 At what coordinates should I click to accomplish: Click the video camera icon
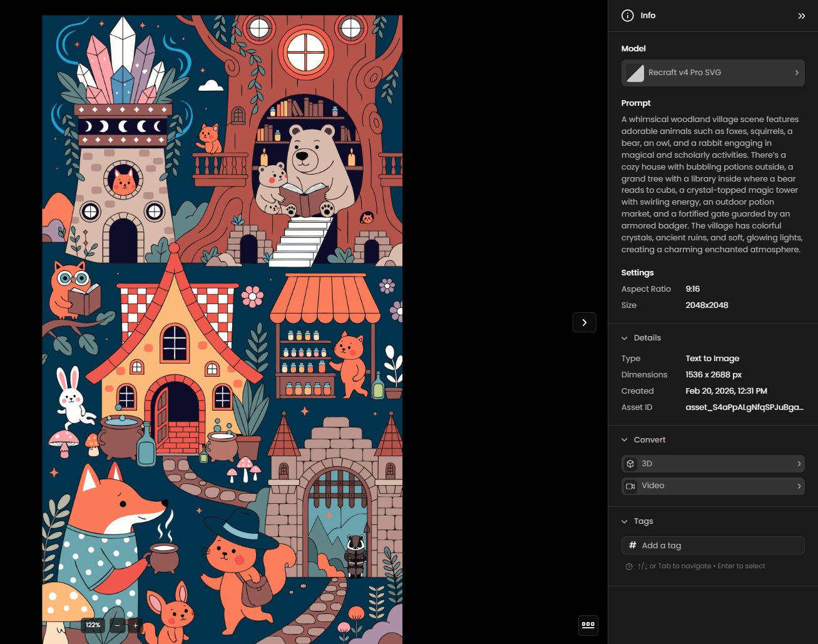(x=631, y=486)
